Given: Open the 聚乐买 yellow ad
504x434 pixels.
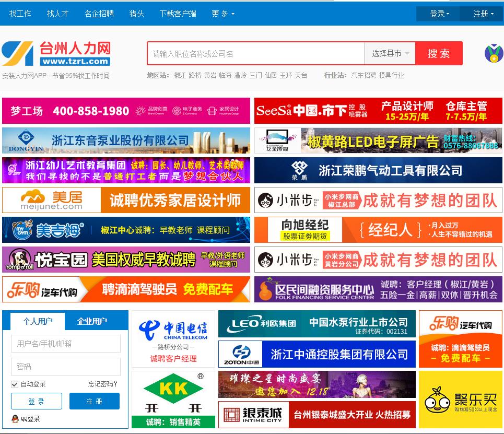Looking at the screenshot, I should click(461, 400).
